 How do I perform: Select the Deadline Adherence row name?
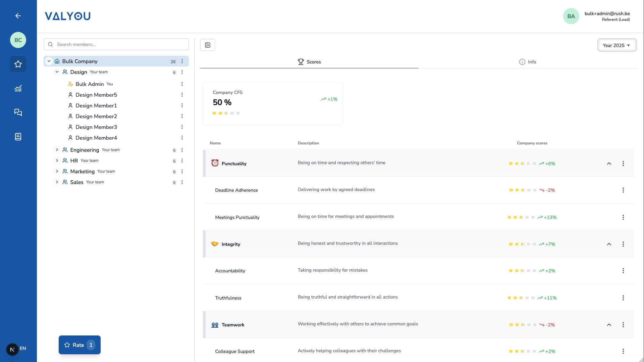[236, 190]
